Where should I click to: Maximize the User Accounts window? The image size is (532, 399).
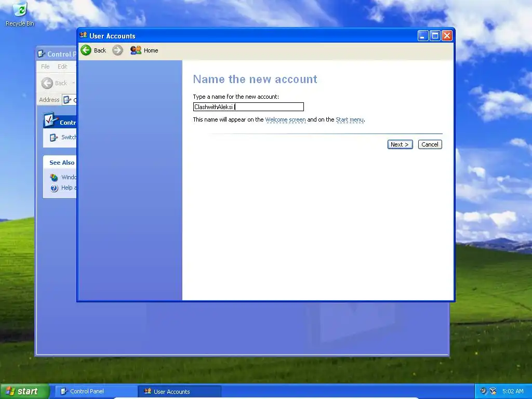click(x=435, y=36)
